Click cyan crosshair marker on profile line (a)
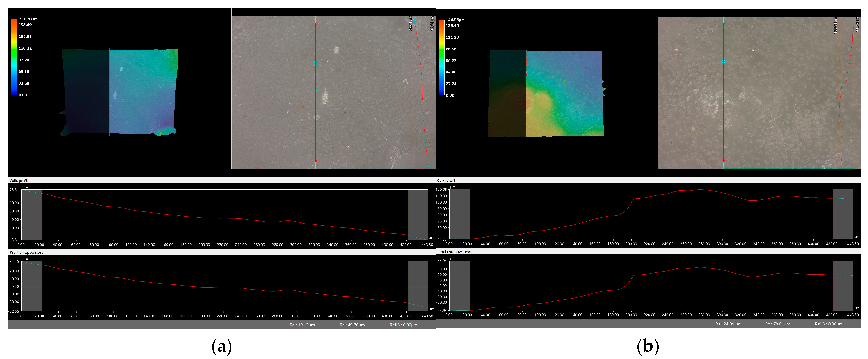The image size is (868, 359). [x=315, y=64]
